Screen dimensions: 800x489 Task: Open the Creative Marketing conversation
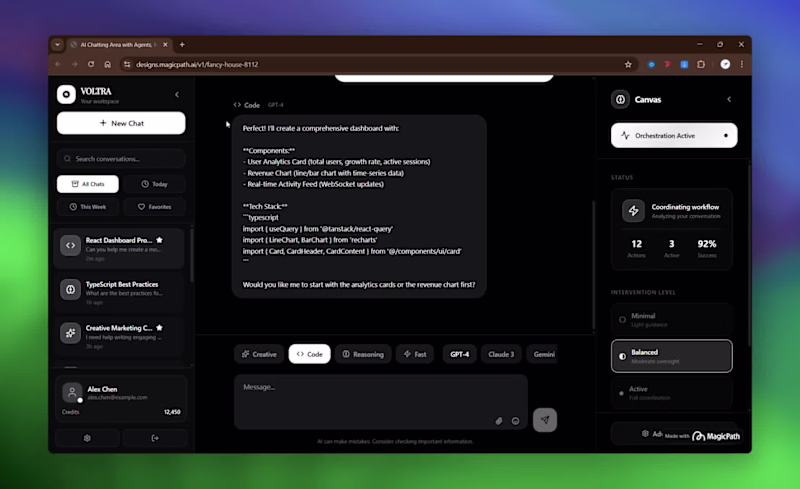(119, 336)
